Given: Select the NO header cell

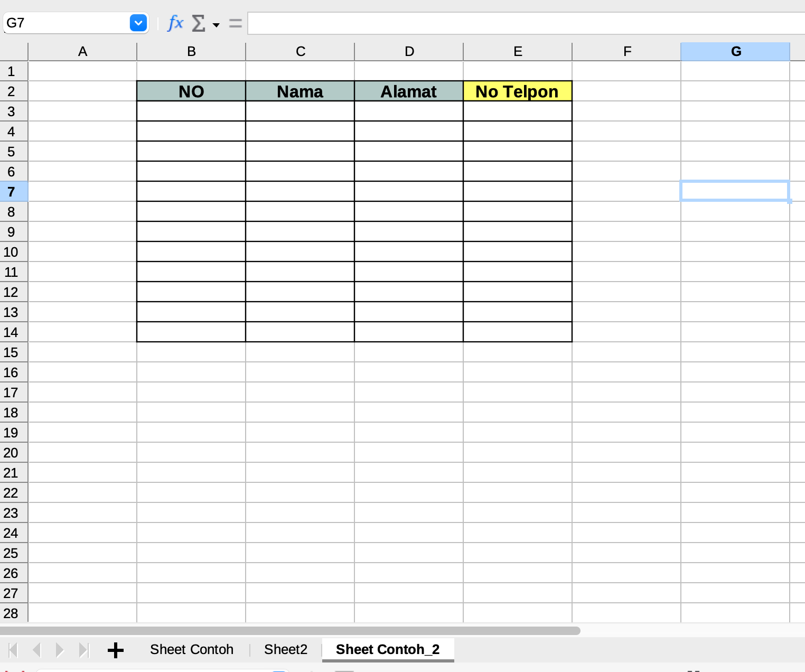Looking at the screenshot, I should 191,91.
